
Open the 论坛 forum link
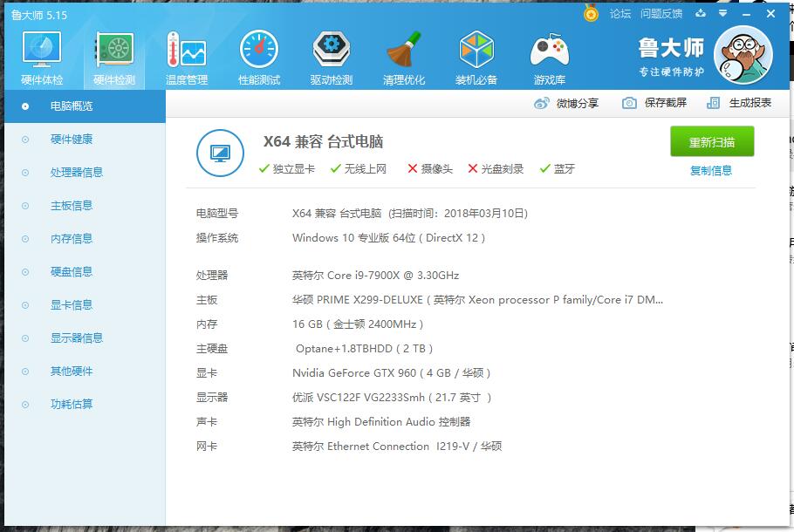[619, 14]
